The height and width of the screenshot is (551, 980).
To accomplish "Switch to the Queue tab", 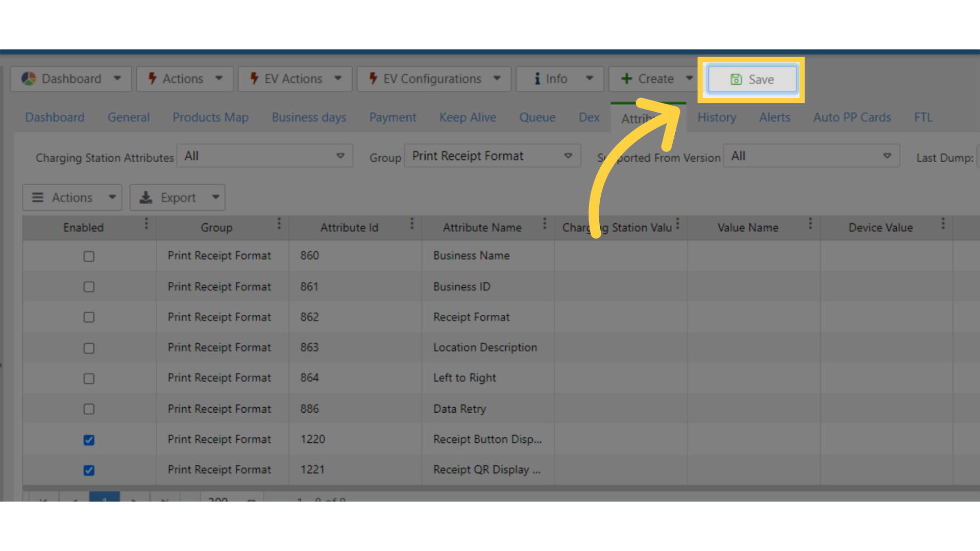I will coord(537,117).
